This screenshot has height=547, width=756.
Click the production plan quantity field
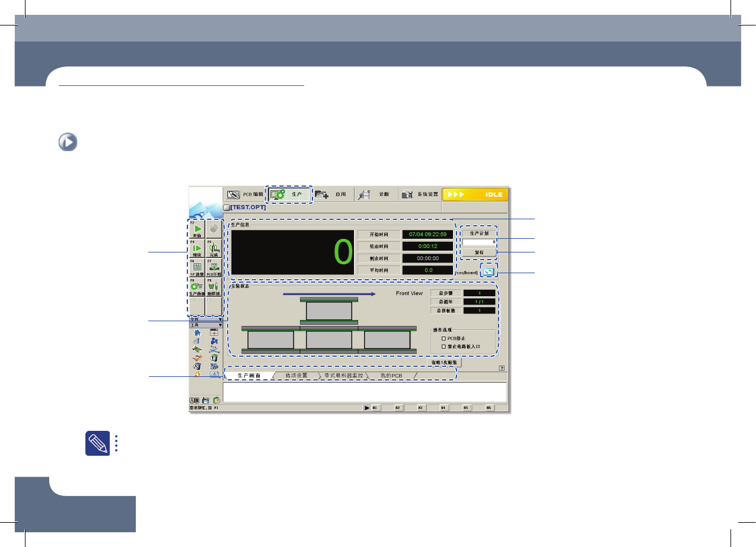pos(479,242)
